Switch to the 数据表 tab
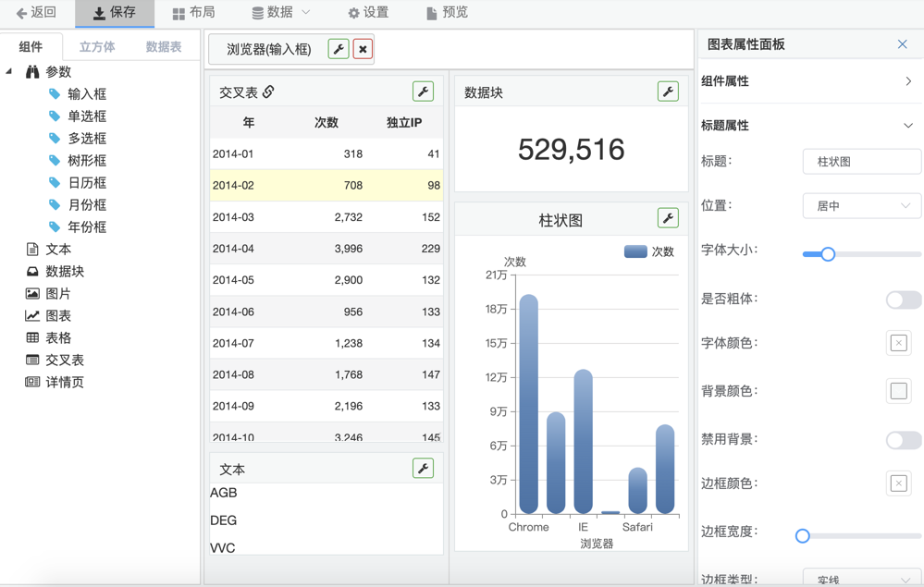Screen dimensions: 924x587 coord(163,46)
